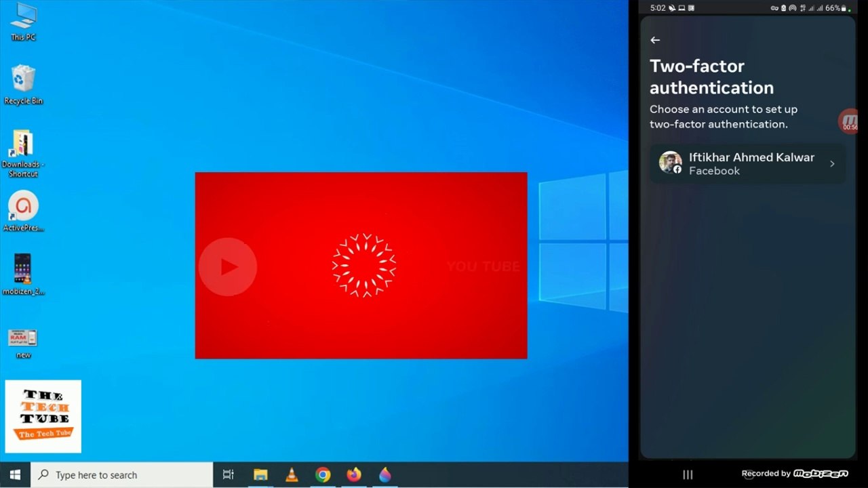Open Task View from the taskbar
Image resolution: width=868 pixels, height=488 pixels.
[229, 475]
